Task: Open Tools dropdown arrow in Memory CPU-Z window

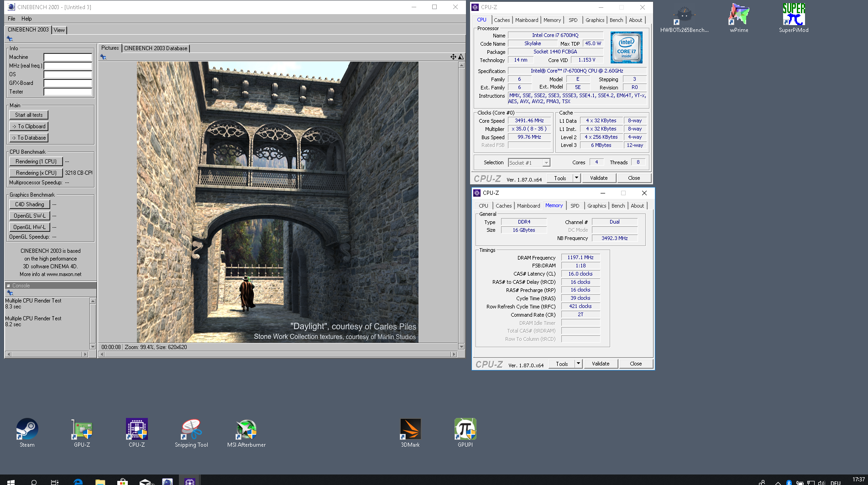Action: coord(578,364)
